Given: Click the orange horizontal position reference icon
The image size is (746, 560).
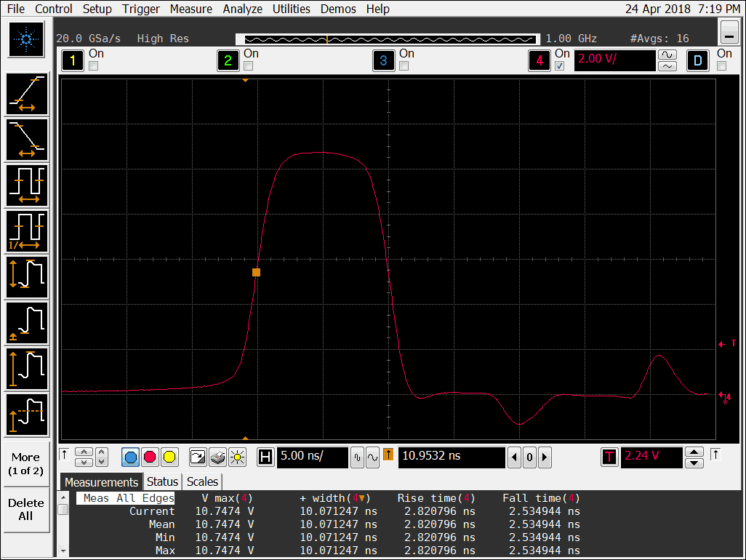Looking at the screenshot, I should point(388,455).
